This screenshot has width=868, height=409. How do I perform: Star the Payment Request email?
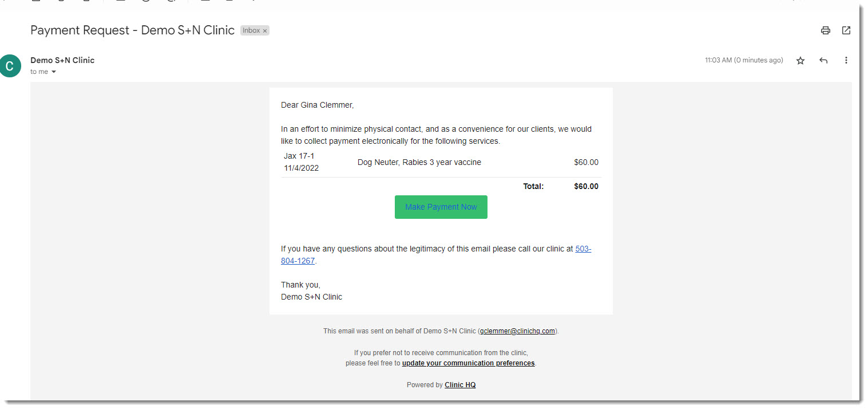coord(800,61)
